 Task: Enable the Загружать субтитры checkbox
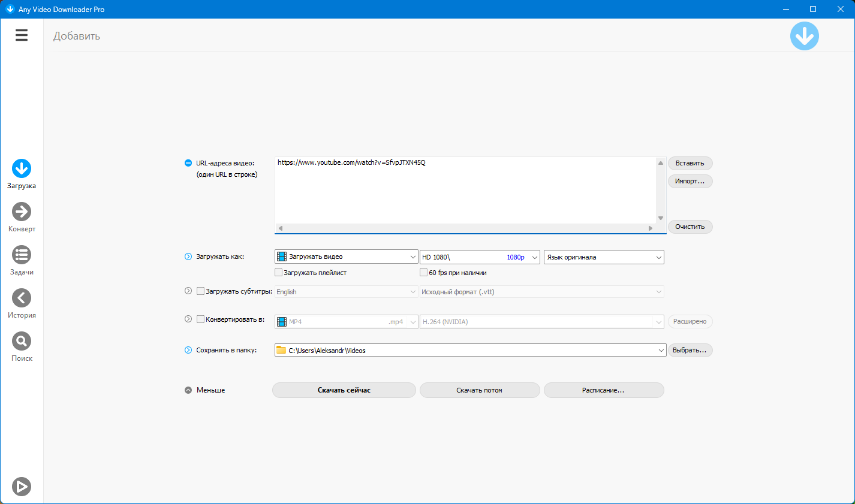201,291
